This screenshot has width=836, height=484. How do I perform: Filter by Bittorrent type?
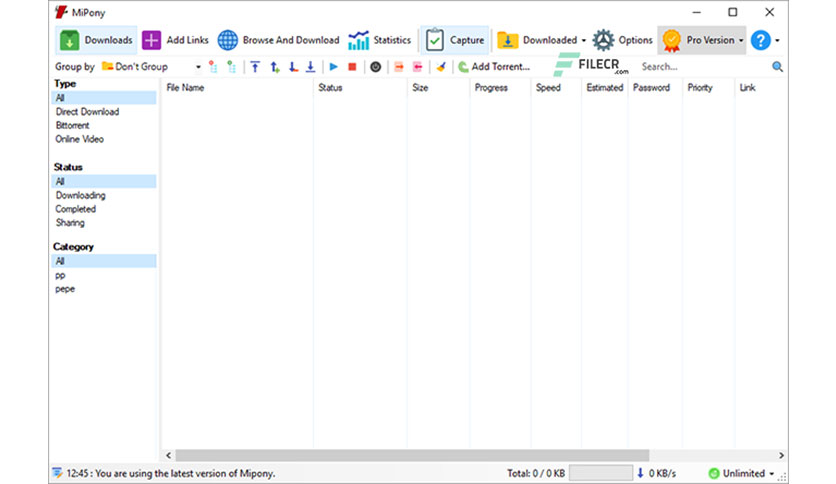point(73,125)
